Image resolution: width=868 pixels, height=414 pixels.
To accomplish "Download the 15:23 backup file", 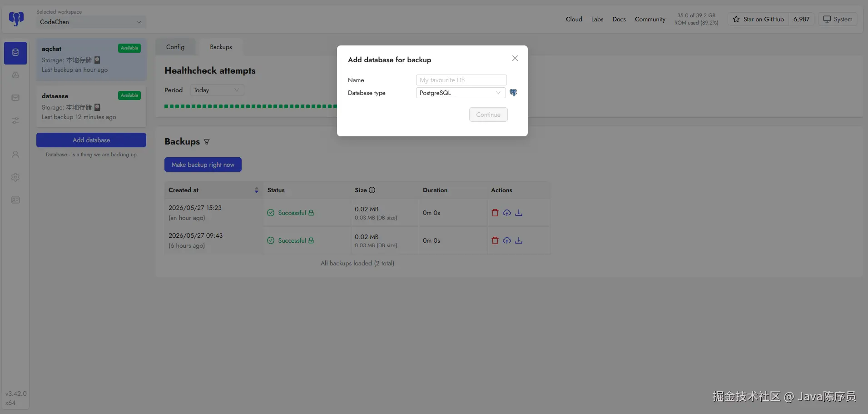I will (x=519, y=213).
